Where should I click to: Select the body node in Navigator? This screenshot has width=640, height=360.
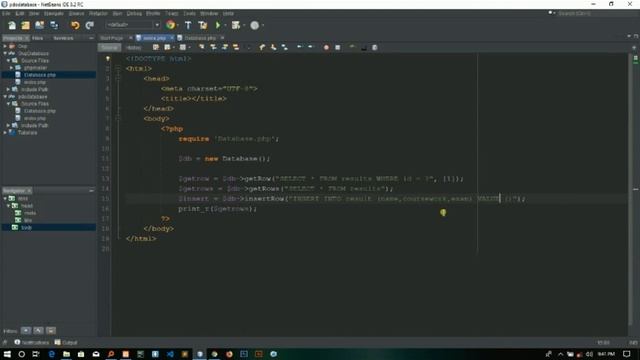pyautogui.click(x=26, y=227)
